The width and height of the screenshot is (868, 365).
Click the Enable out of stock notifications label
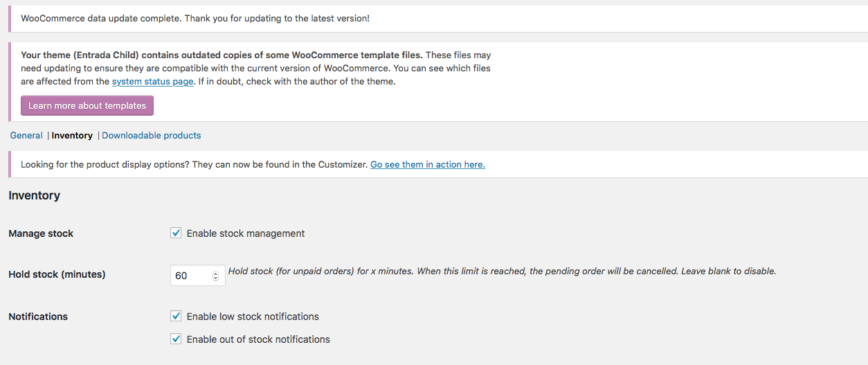[x=258, y=339]
